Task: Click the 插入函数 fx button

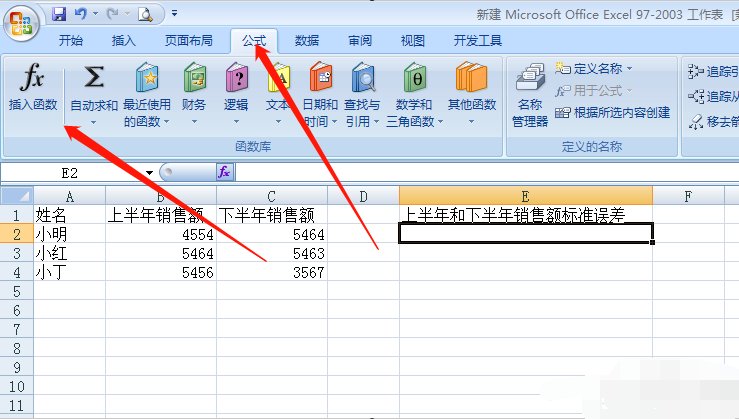Action: 33,88
